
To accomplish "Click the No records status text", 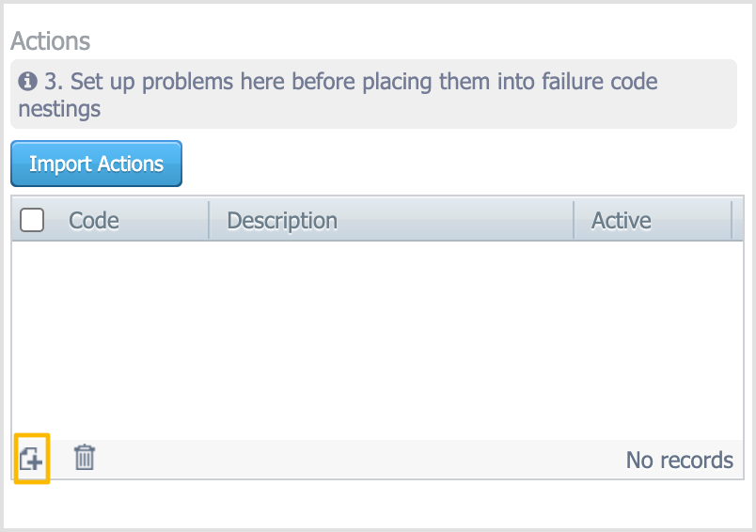I will pos(679,460).
